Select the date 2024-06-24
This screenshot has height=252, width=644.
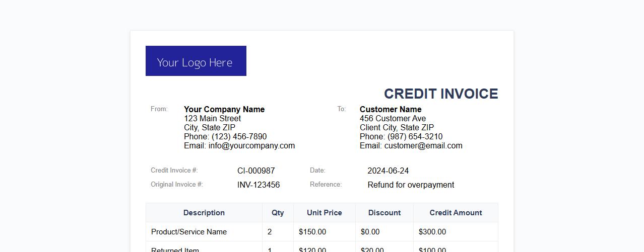388,171
